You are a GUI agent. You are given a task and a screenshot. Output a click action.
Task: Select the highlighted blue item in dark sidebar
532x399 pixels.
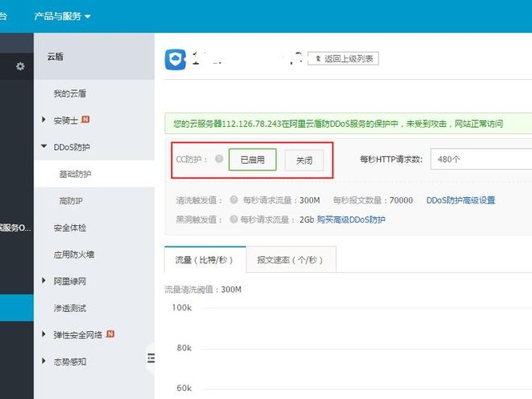(17, 308)
